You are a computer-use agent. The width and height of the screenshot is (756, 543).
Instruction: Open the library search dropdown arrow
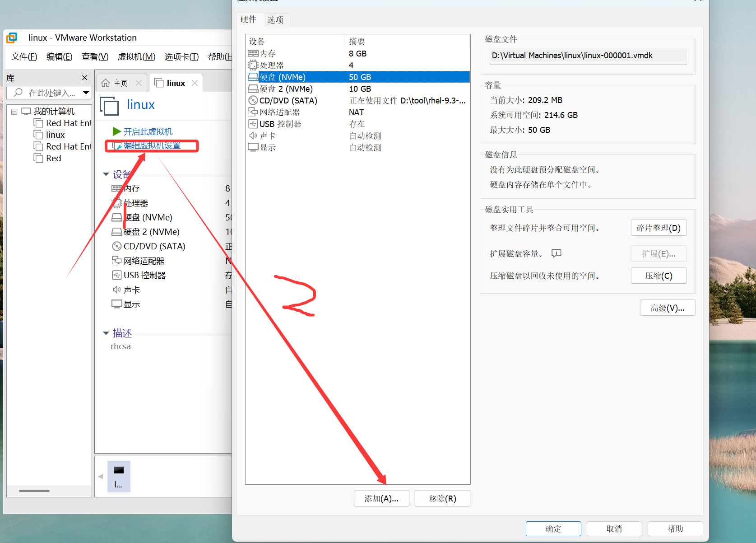click(x=86, y=93)
